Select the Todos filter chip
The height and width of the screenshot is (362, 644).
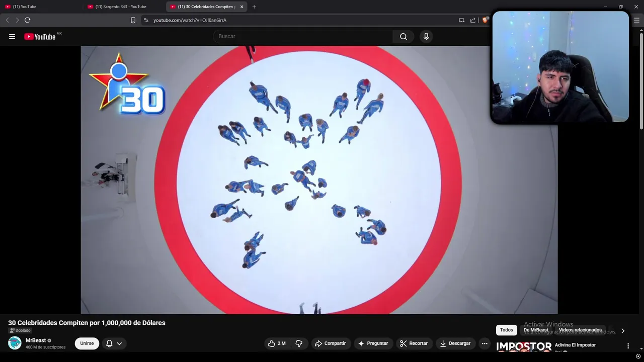(507, 330)
